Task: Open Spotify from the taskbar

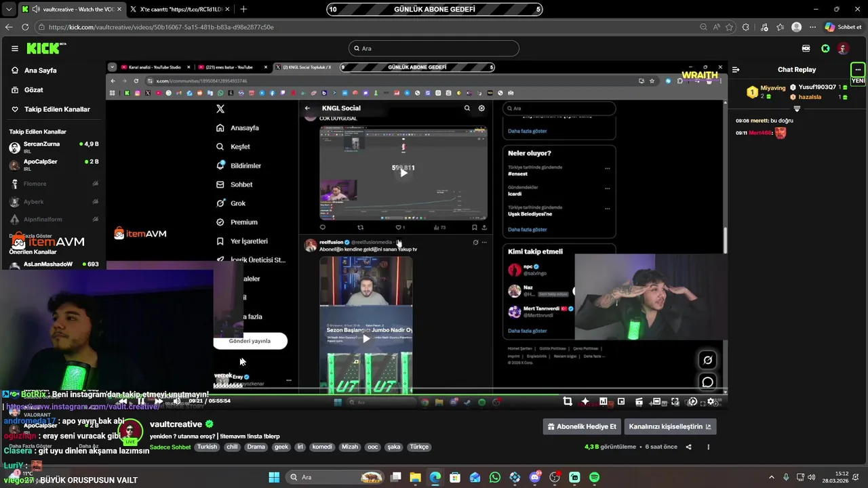Action: 595,477
